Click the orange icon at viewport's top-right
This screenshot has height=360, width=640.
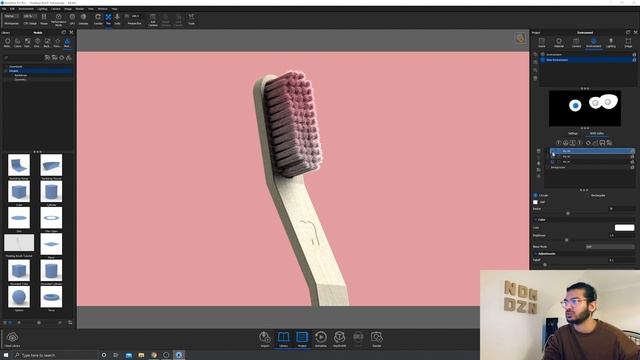[x=520, y=38]
